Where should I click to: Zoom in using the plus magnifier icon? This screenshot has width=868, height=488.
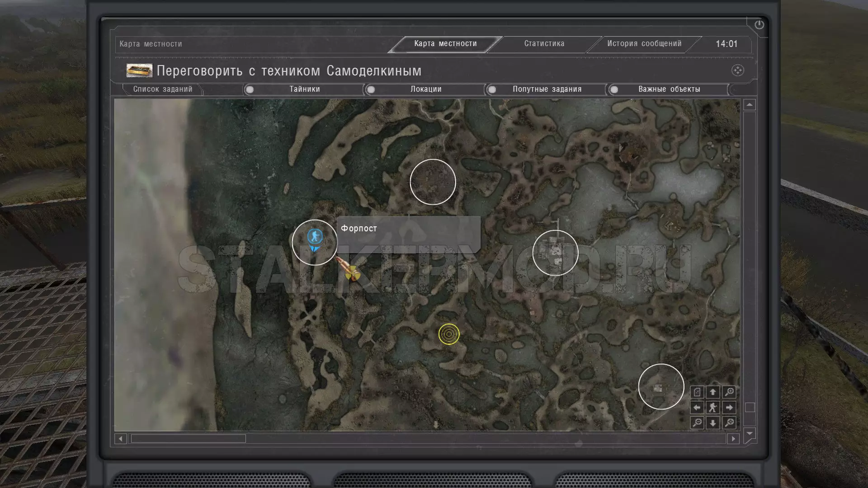[x=729, y=392]
